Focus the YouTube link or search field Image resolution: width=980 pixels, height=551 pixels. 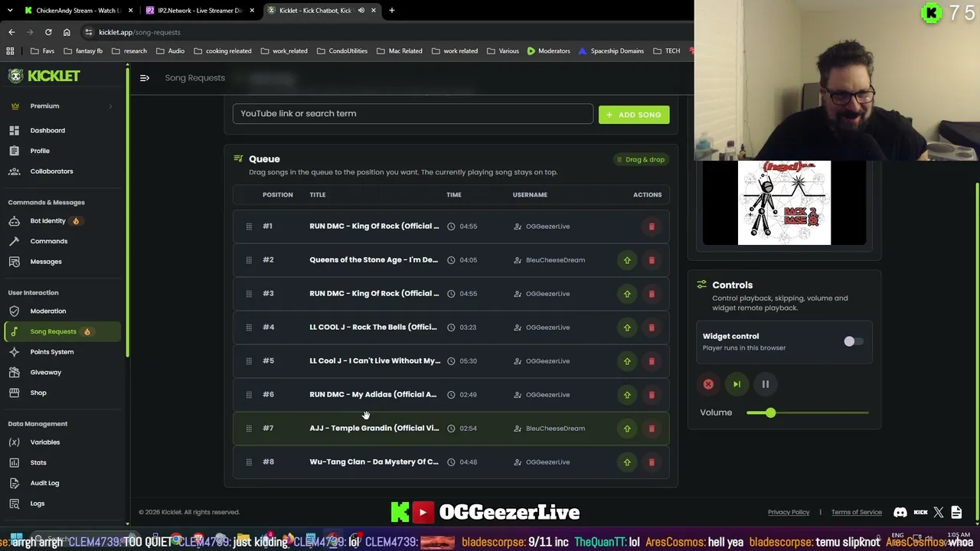pyautogui.click(x=413, y=114)
